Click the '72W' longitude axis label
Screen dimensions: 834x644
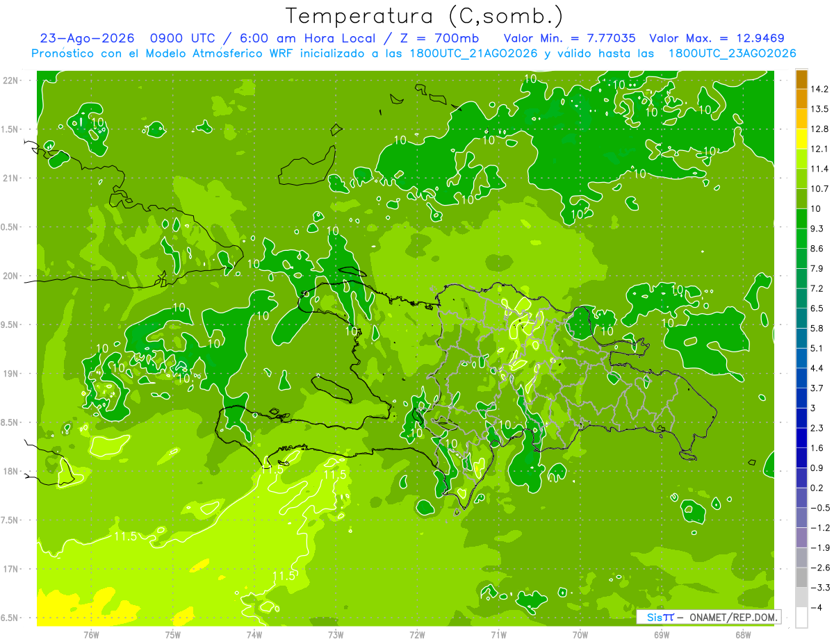pyautogui.click(x=417, y=635)
